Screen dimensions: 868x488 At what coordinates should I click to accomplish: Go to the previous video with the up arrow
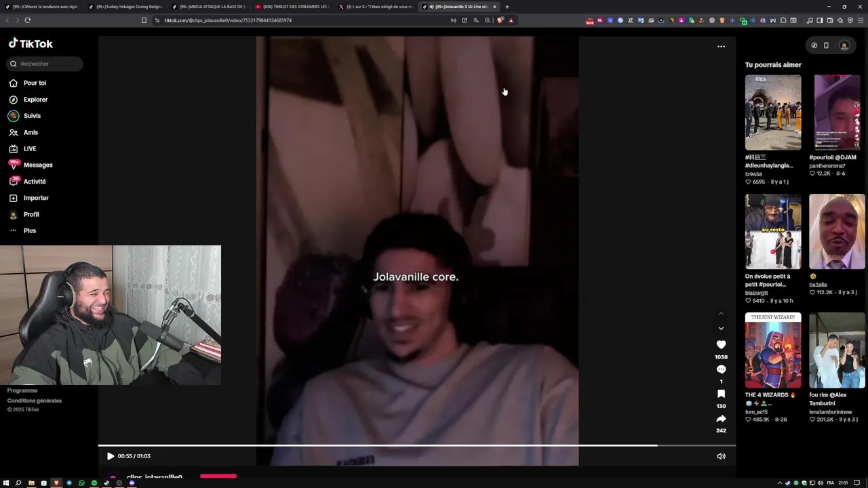721,314
